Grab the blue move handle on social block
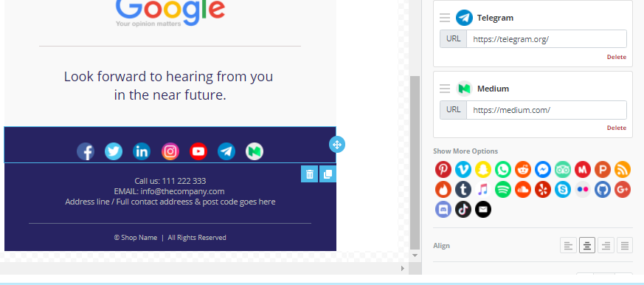The image size is (644, 285). (x=337, y=145)
